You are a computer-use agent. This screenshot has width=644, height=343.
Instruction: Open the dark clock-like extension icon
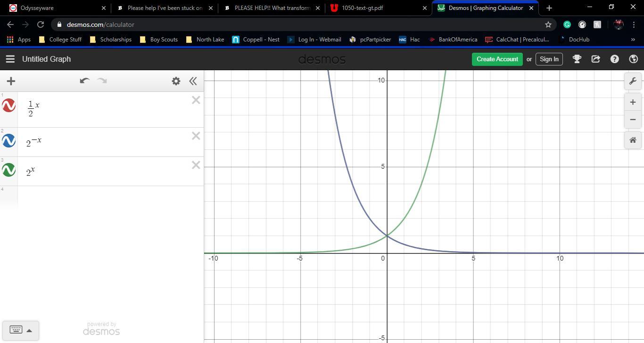point(582,24)
